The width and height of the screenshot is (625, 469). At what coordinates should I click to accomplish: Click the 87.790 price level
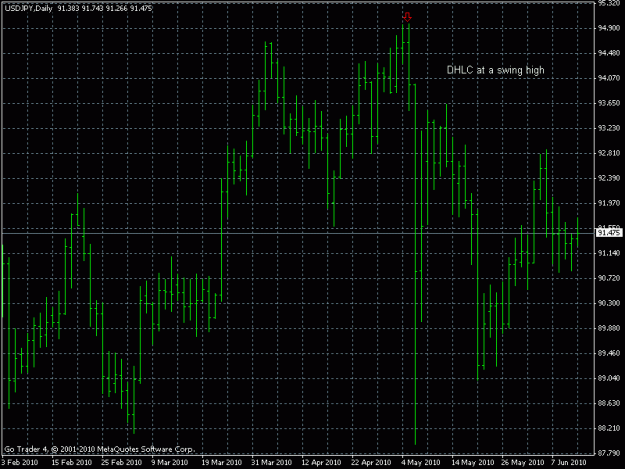point(609,453)
